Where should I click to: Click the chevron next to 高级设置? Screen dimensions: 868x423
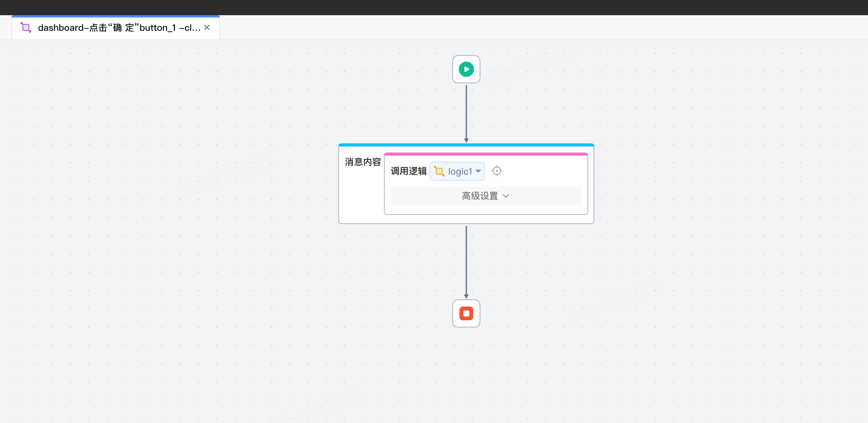tap(506, 196)
